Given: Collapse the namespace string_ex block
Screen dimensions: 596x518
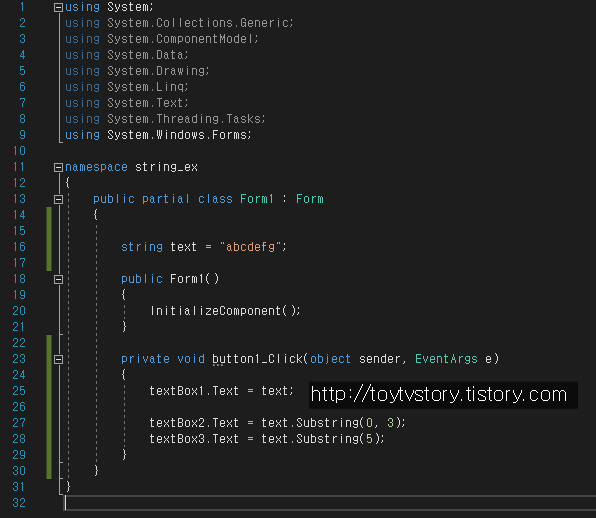Looking at the screenshot, I should click(58, 167).
